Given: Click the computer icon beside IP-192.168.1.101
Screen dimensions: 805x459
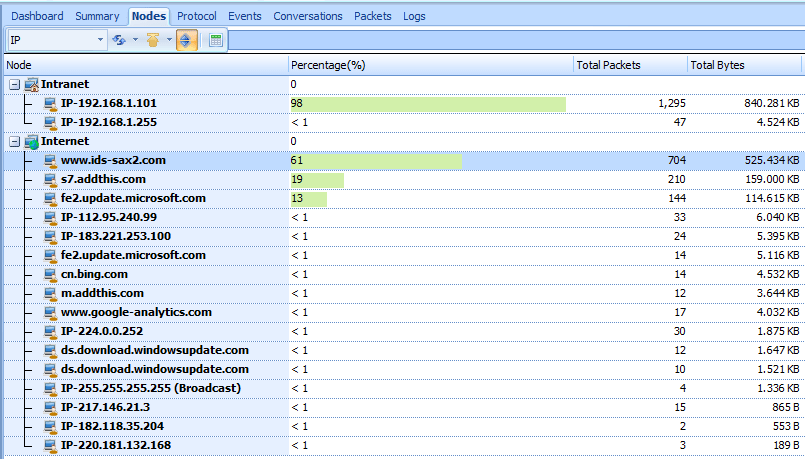Looking at the screenshot, I should coord(50,104).
